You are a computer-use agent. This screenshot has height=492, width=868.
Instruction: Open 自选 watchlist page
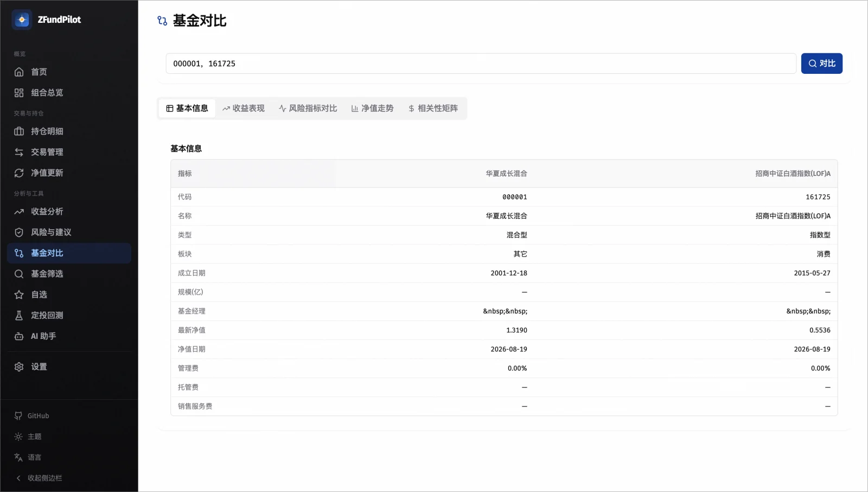[69, 294]
